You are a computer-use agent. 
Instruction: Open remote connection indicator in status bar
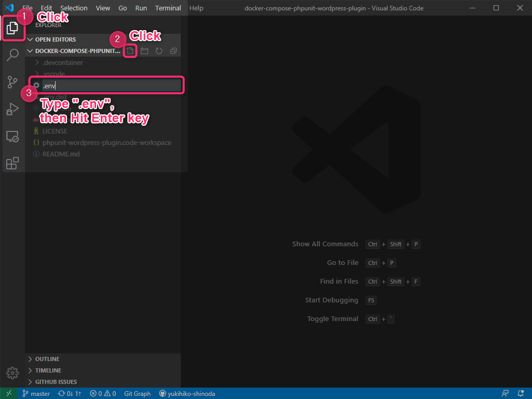[8, 393]
